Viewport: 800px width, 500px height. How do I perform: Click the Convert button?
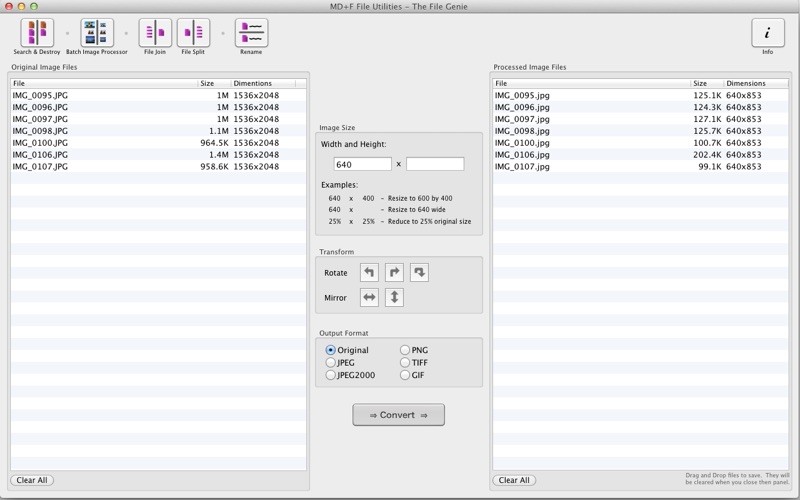tap(398, 415)
